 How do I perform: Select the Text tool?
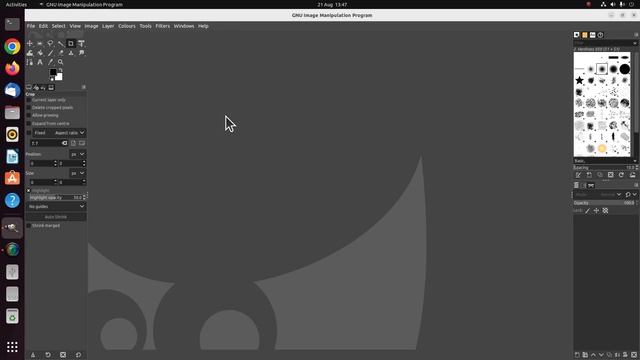click(40, 62)
